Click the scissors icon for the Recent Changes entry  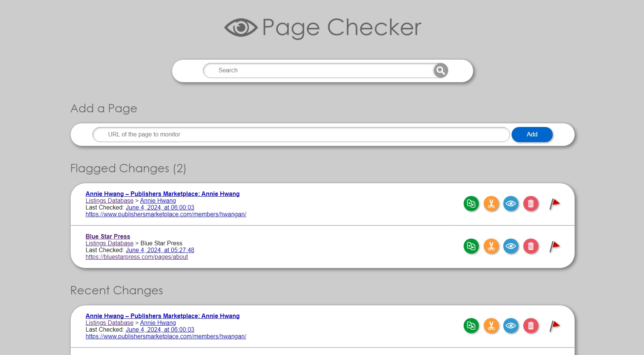[491, 326]
